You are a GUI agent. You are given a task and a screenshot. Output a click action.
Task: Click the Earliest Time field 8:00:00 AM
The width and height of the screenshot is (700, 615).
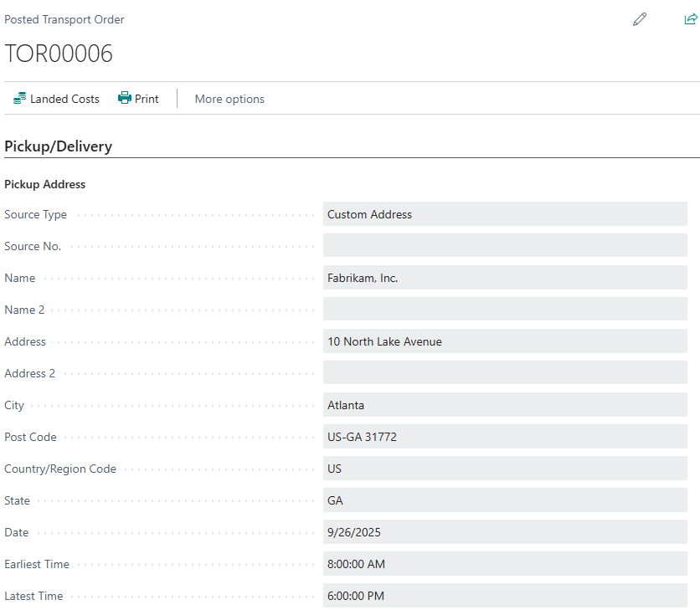tap(505, 564)
